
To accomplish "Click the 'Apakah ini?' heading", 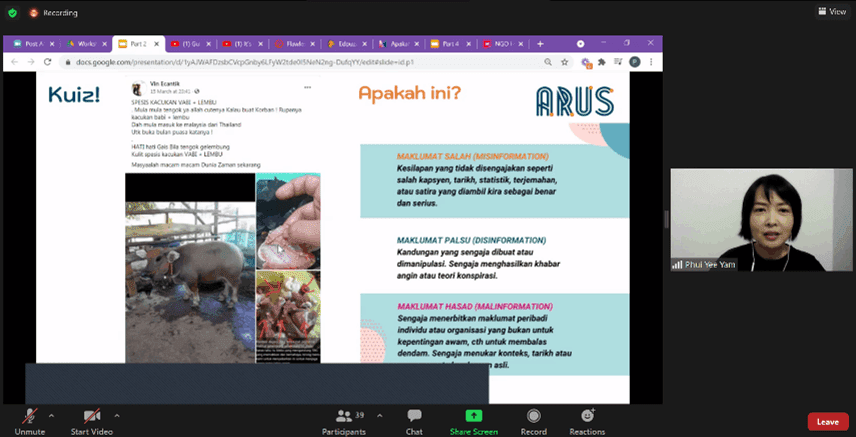I will pyautogui.click(x=409, y=93).
